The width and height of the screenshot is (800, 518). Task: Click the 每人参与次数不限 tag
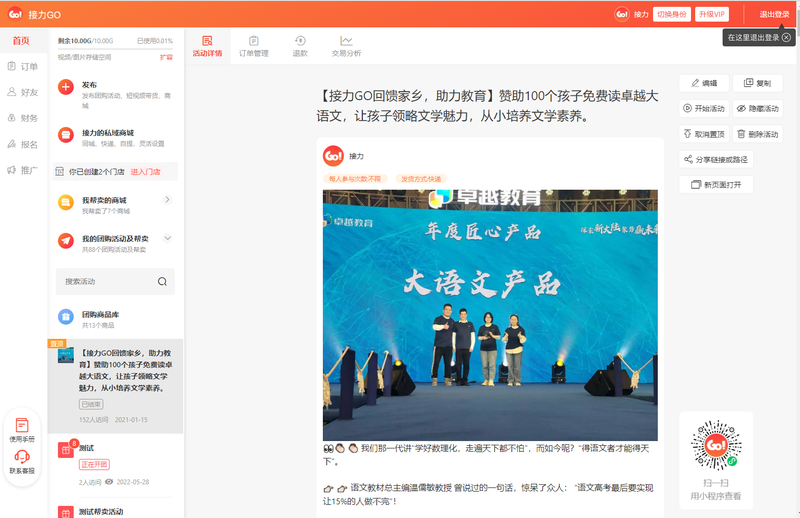coord(355,179)
